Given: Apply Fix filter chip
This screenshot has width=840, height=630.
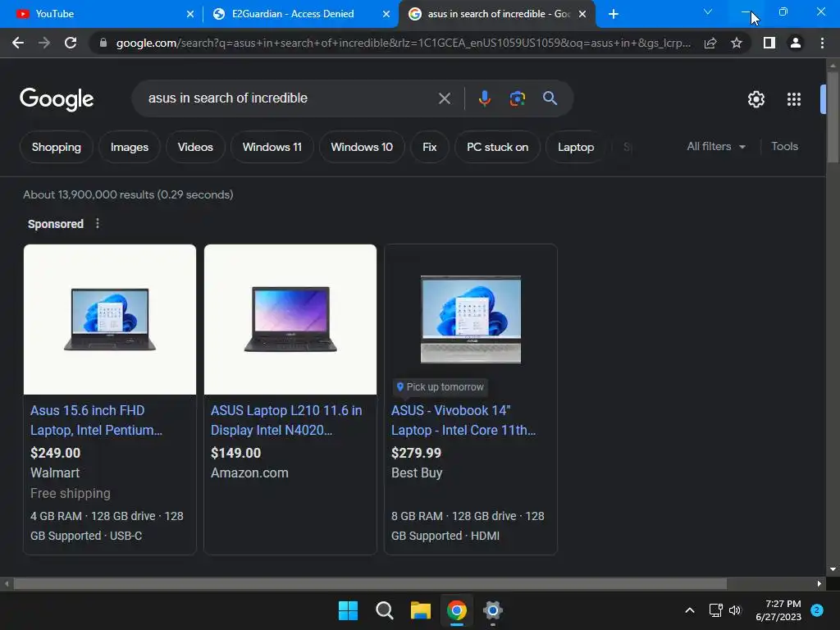Looking at the screenshot, I should [x=429, y=147].
